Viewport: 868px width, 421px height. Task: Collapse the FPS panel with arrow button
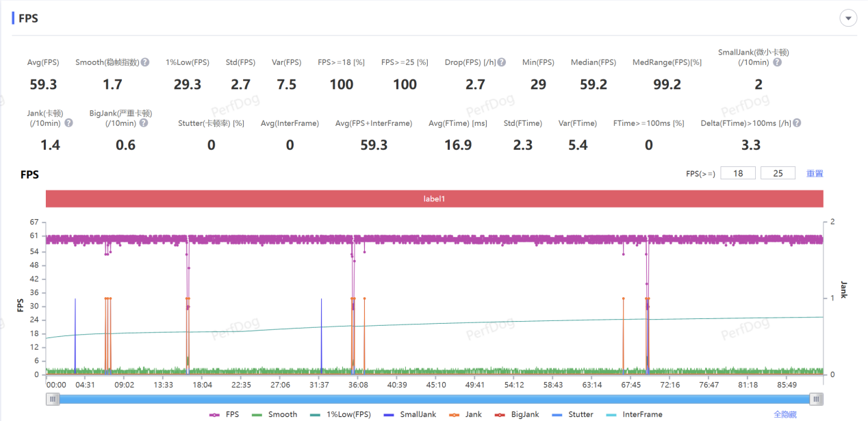tap(848, 18)
